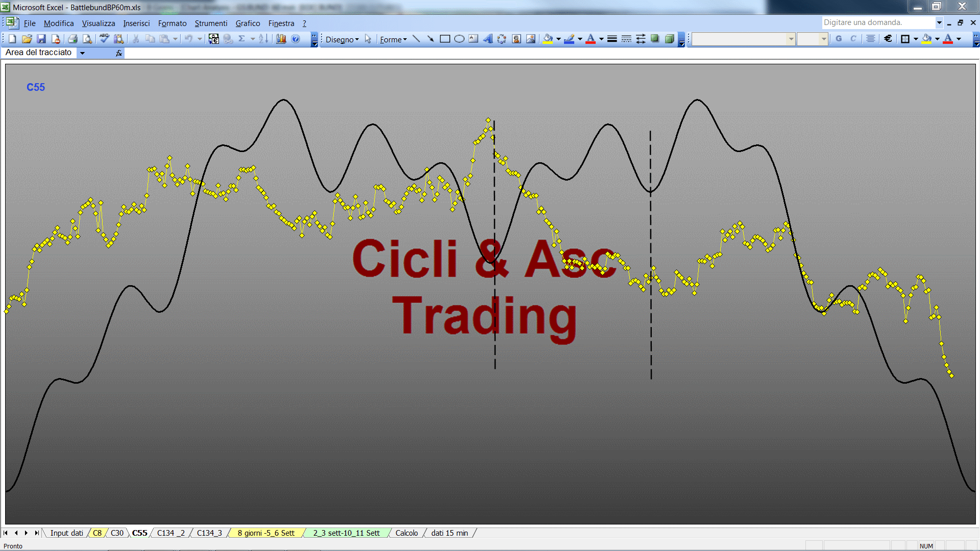Toggle bold (G) formatting
Screen dimensions: 980x551
click(839, 39)
